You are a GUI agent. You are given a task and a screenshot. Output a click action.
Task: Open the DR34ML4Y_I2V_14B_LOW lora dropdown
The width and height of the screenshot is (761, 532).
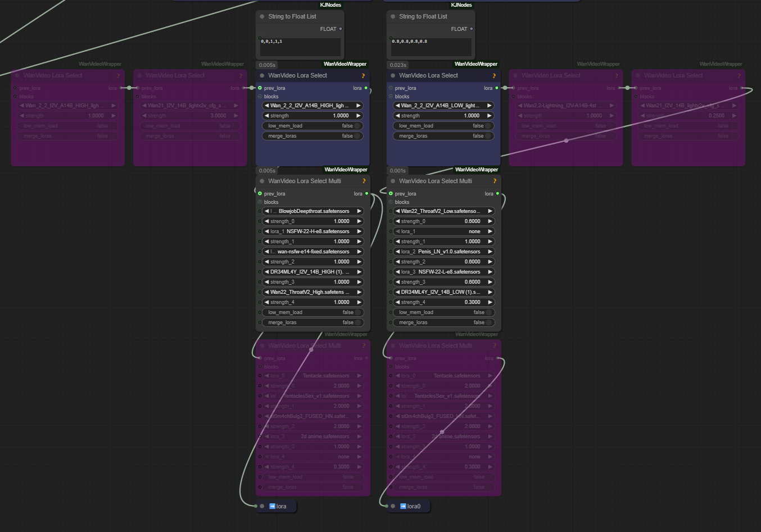443,292
